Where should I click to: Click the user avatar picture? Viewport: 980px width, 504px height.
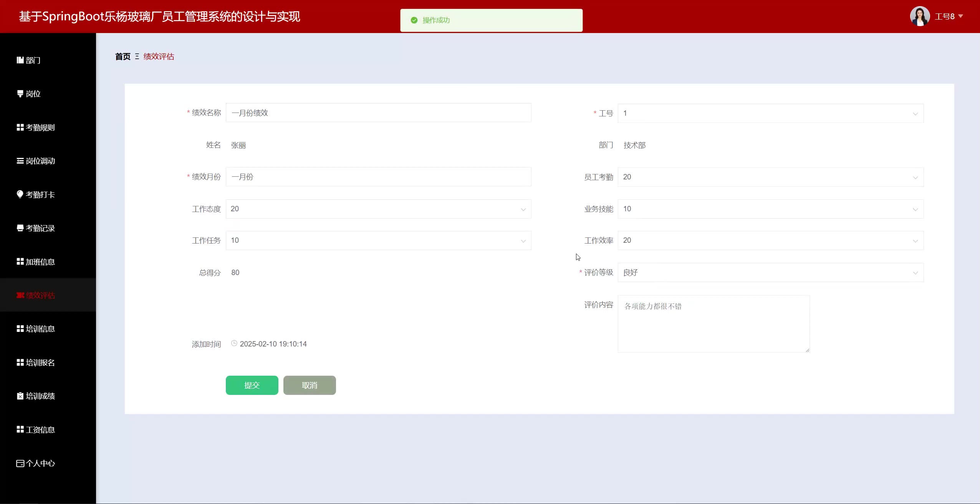919,16
